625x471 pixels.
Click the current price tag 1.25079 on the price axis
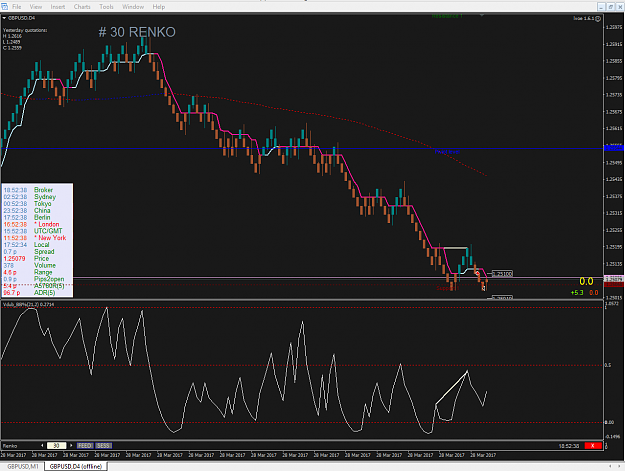tap(614, 279)
